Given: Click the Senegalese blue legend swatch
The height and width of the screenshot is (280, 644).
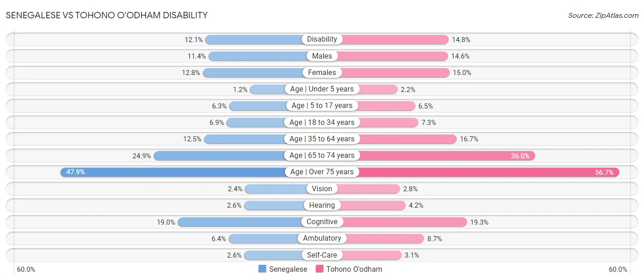Looking at the screenshot, I should pyautogui.click(x=262, y=269).
